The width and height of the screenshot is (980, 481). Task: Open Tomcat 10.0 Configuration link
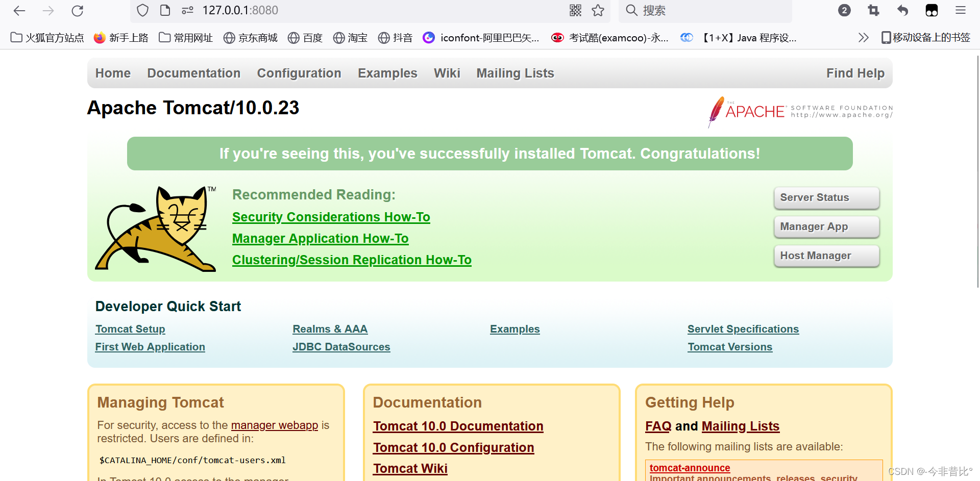pyautogui.click(x=454, y=448)
